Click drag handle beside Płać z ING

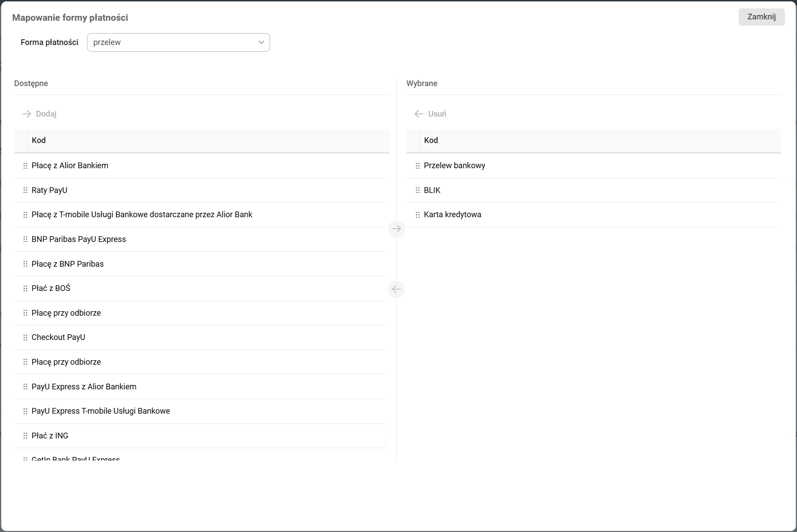[x=25, y=436]
